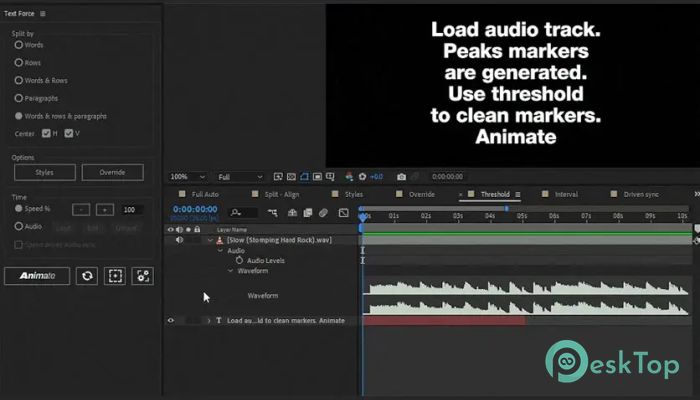The width and height of the screenshot is (700, 400).
Task: Switch to the Full Auto tab
Action: pyautogui.click(x=205, y=194)
